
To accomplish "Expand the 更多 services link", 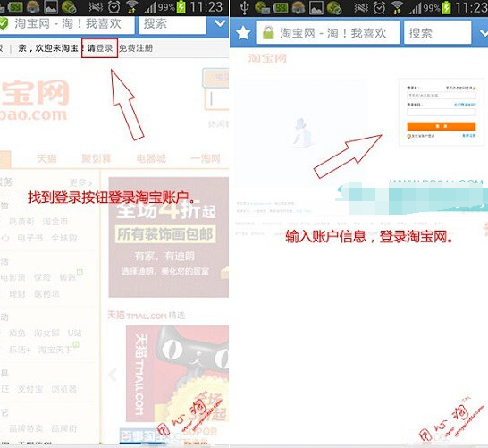I will [80, 182].
